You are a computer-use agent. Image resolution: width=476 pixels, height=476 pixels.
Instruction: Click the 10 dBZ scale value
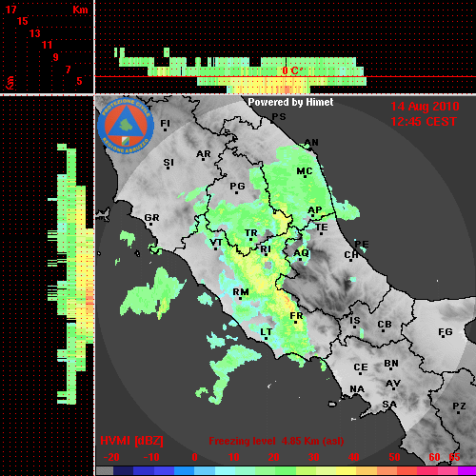(x=234, y=457)
